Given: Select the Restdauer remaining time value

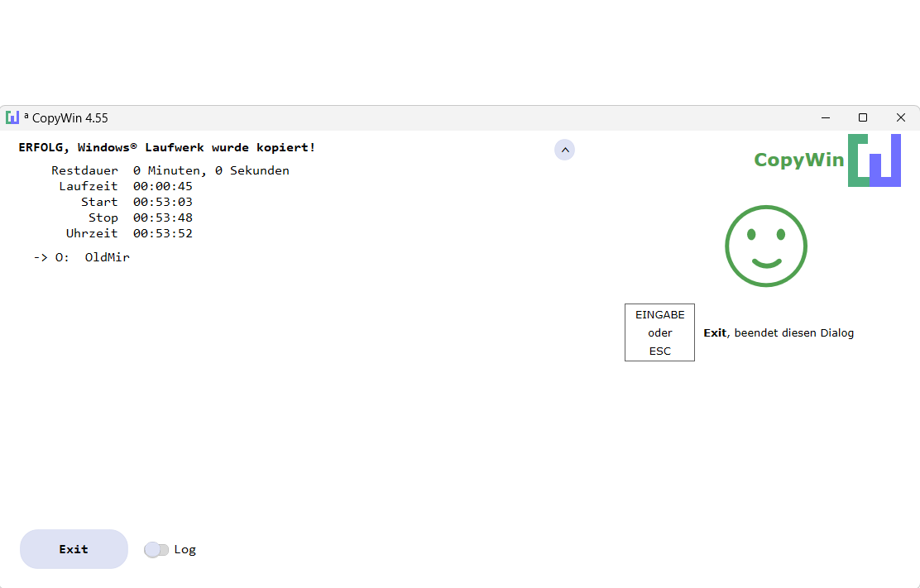Looking at the screenshot, I should point(211,170).
